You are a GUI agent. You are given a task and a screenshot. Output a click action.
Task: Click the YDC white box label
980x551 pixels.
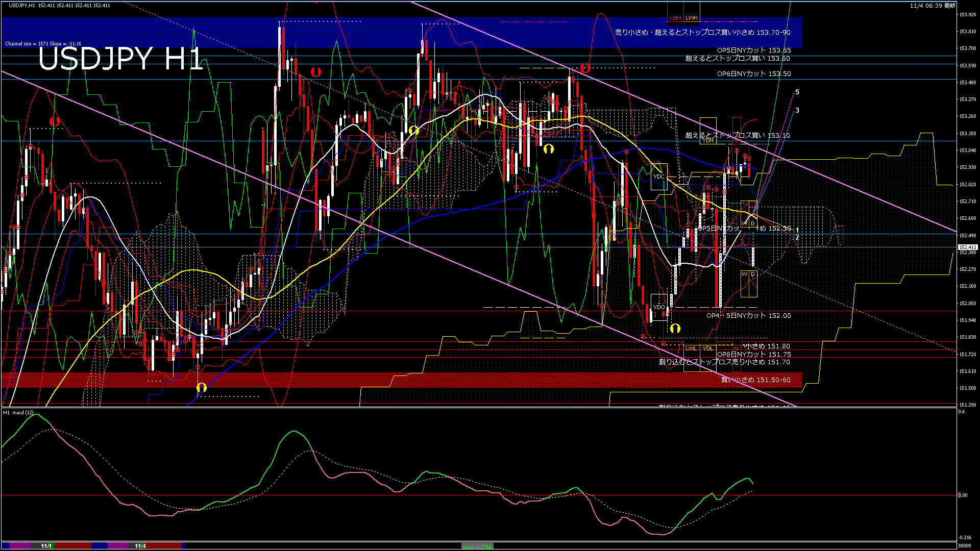[x=659, y=177]
